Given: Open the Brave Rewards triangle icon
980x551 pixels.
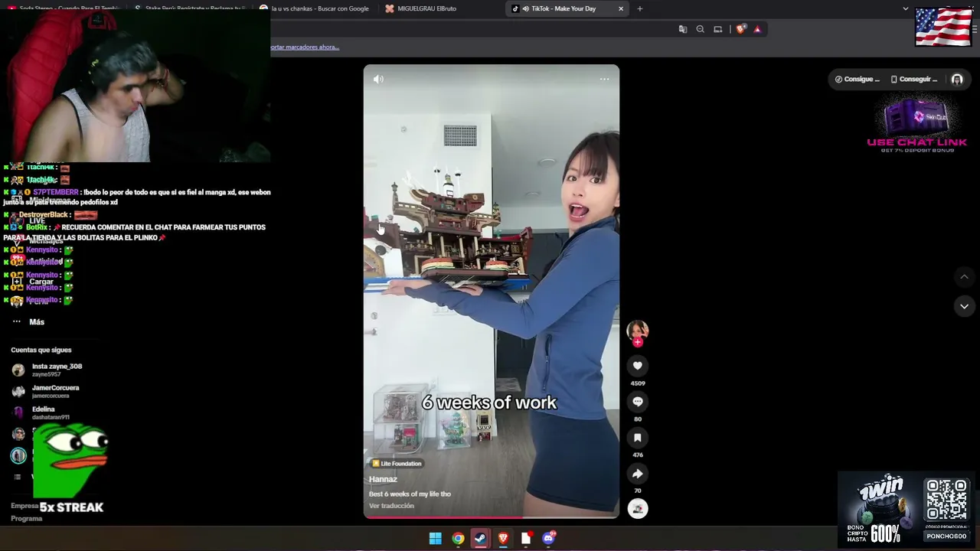Looking at the screenshot, I should [757, 29].
